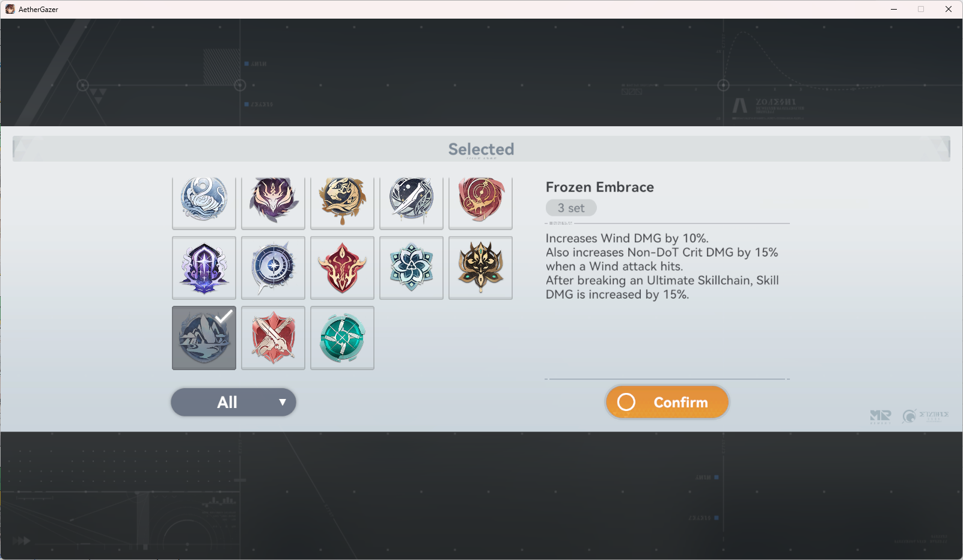The height and width of the screenshot is (560, 963).
Task: Click the Selected header bar
Action: 481,149
